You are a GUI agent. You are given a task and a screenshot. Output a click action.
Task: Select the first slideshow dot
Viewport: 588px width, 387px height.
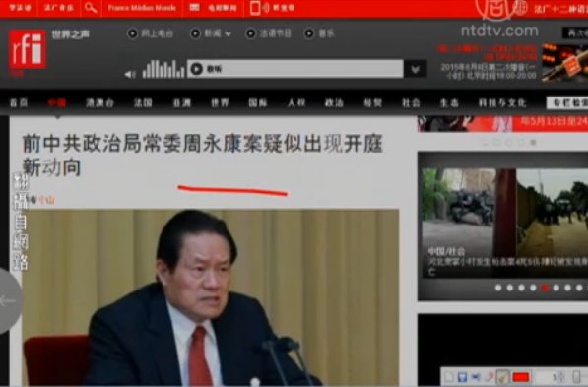[498, 288]
